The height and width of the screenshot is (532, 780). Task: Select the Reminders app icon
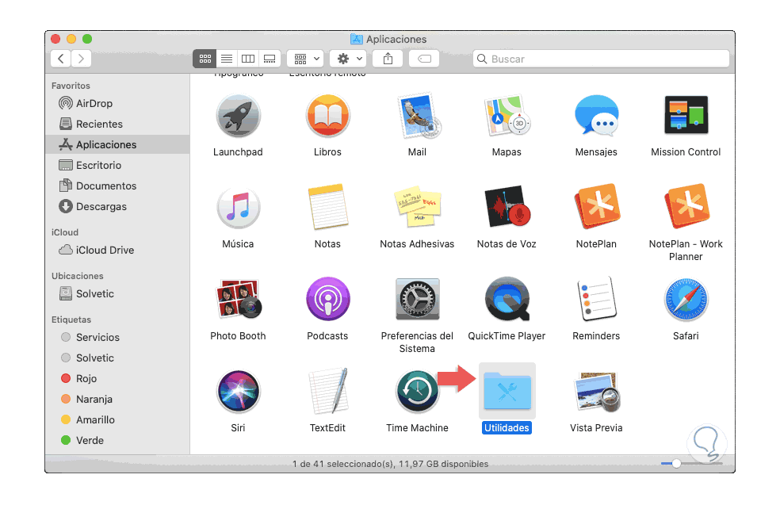(596, 299)
